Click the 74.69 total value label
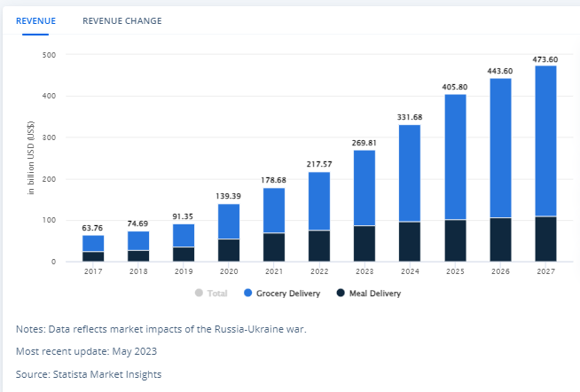This screenshot has height=392, width=580. click(137, 223)
